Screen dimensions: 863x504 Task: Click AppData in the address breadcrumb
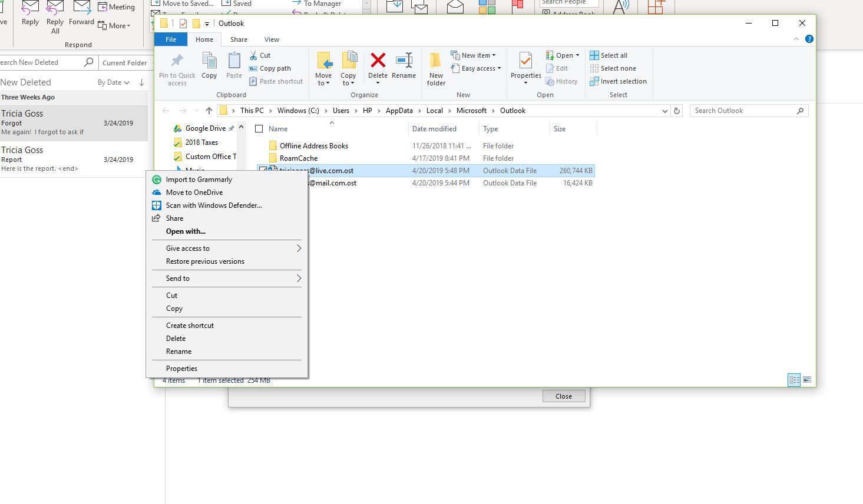click(399, 111)
